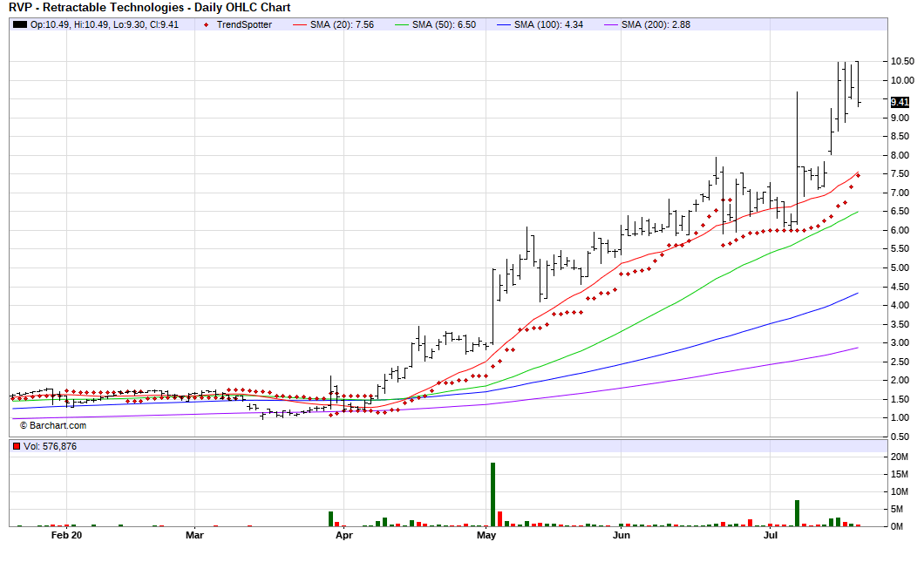Click the current price 9.41 label

900,102
